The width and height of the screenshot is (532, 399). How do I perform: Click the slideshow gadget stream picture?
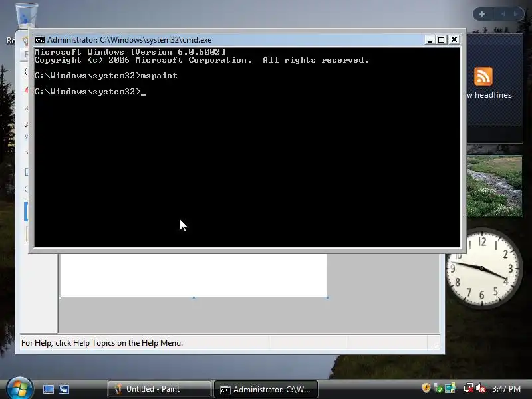tap(495, 186)
